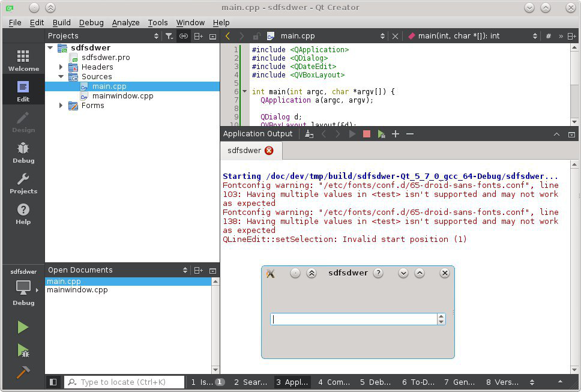Image resolution: width=581 pixels, height=392 pixels.
Task: Show the Debugger Console pane
Action: (x=375, y=382)
